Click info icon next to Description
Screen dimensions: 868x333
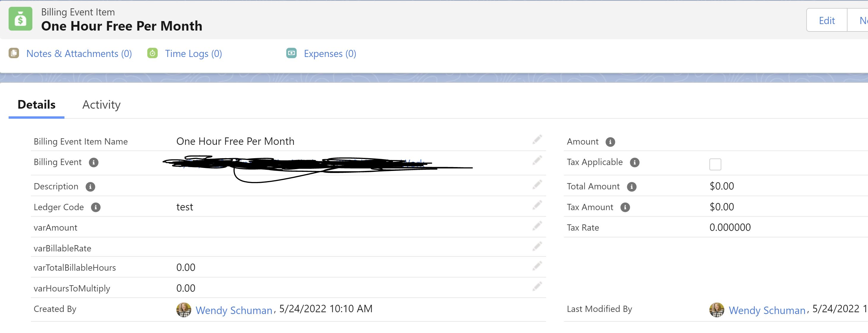pos(90,187)
